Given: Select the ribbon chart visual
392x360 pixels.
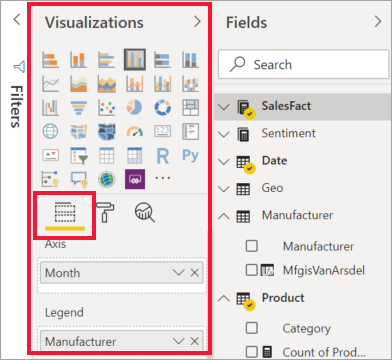Looking at the screenshot, I should (x=191, y=84).
